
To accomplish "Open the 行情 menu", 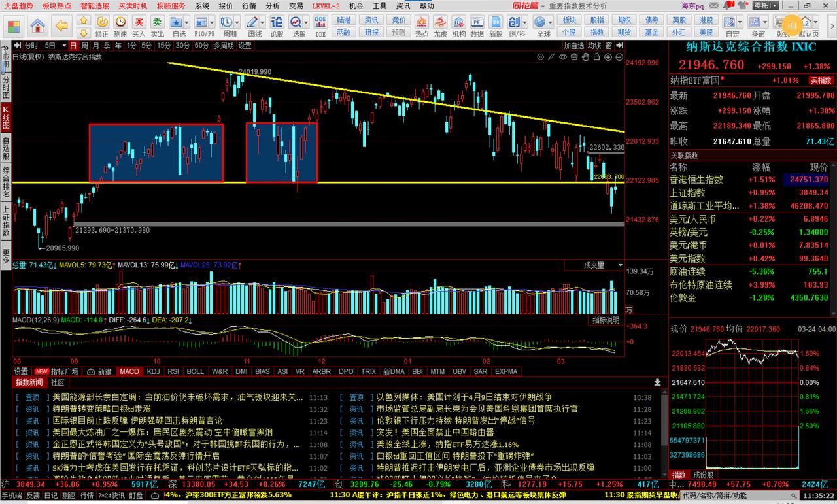I will click(x=249, y=5).
